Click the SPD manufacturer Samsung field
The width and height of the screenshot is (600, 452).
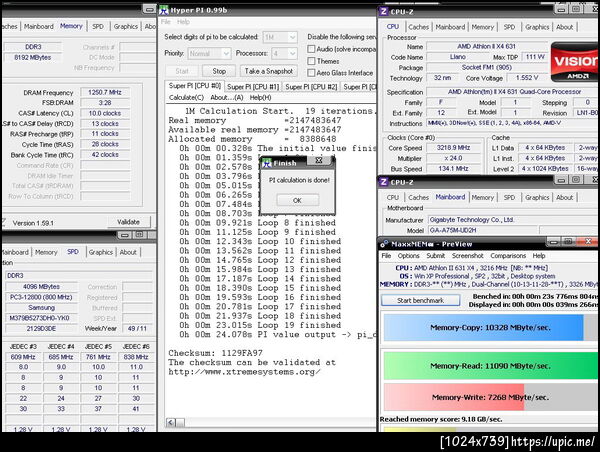41,307
